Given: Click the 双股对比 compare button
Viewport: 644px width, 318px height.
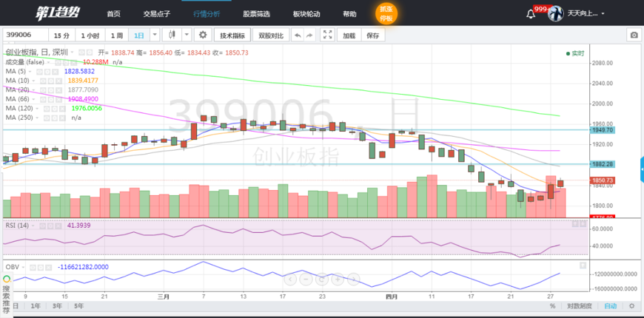Looking at the screenshot, I should point(271,35).
